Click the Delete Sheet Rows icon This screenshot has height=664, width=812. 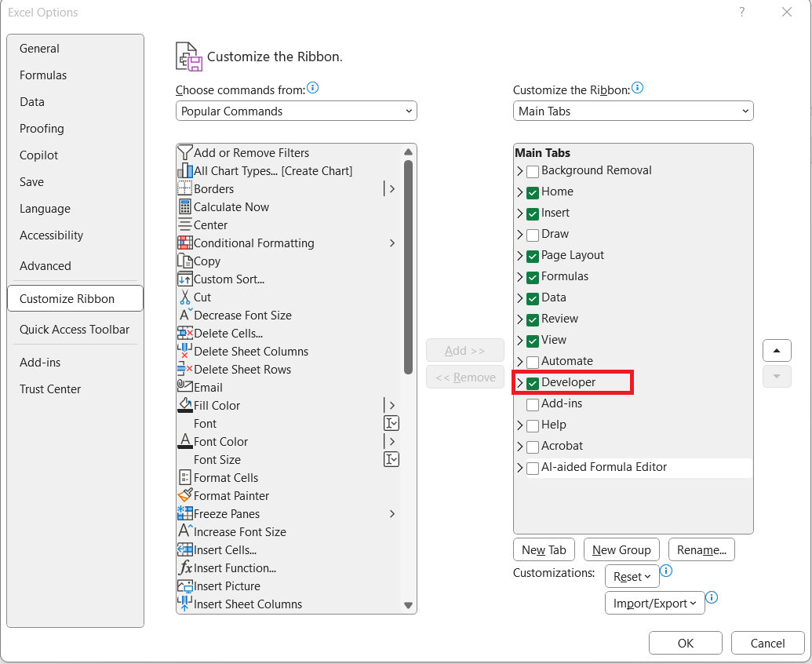coord(185,370)
